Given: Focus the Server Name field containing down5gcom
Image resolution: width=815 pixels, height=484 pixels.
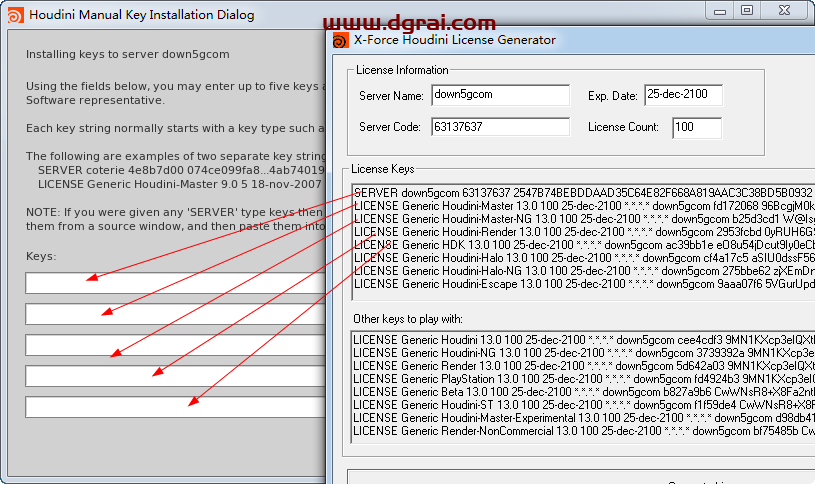Looking at the screenshot, I should pos(501,95).
